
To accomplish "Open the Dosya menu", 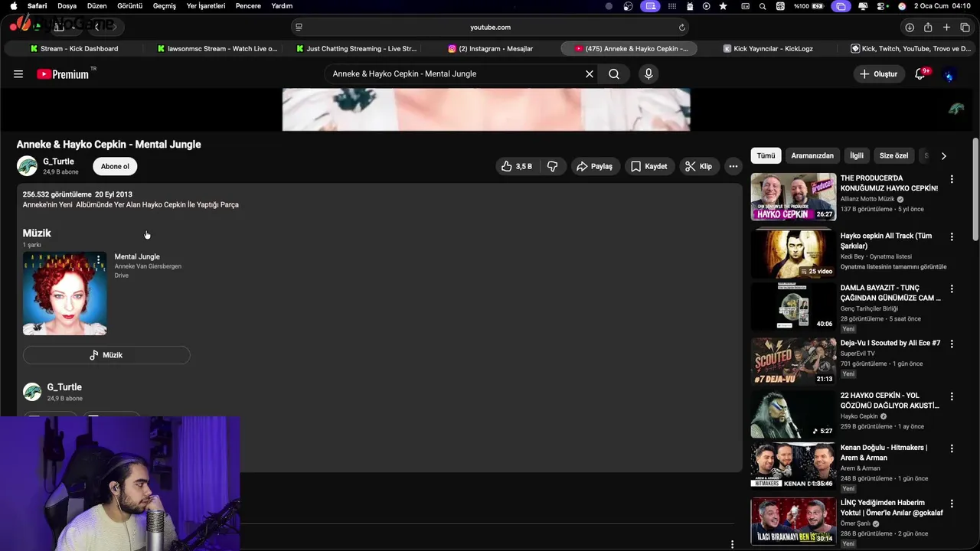I will pos(67,5).
